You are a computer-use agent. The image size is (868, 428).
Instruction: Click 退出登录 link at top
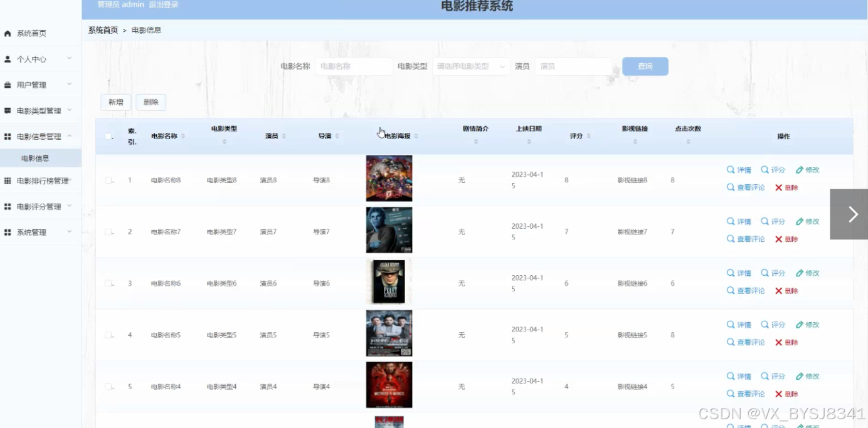(x=163, y=5)
